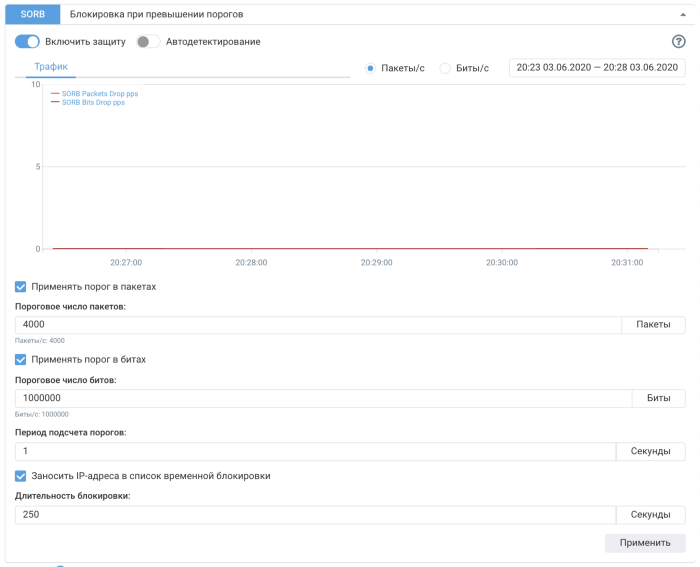The image size is (700, 567).
Task: Open the "Биты" unit dropdown
Action: point(658,398)
